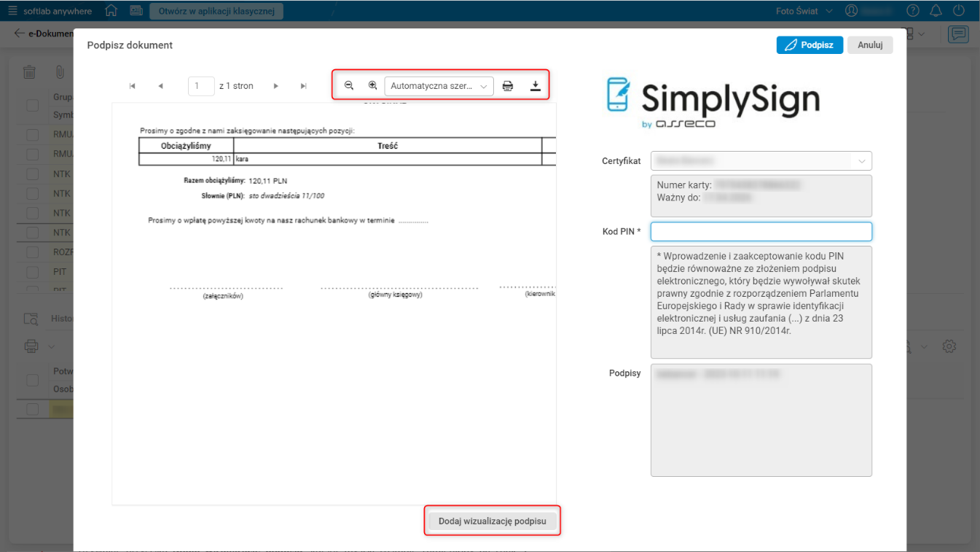The height and width of the screenshot is (552, 980).
Task: Click the Treść column header in document
Action: [388, 146]
